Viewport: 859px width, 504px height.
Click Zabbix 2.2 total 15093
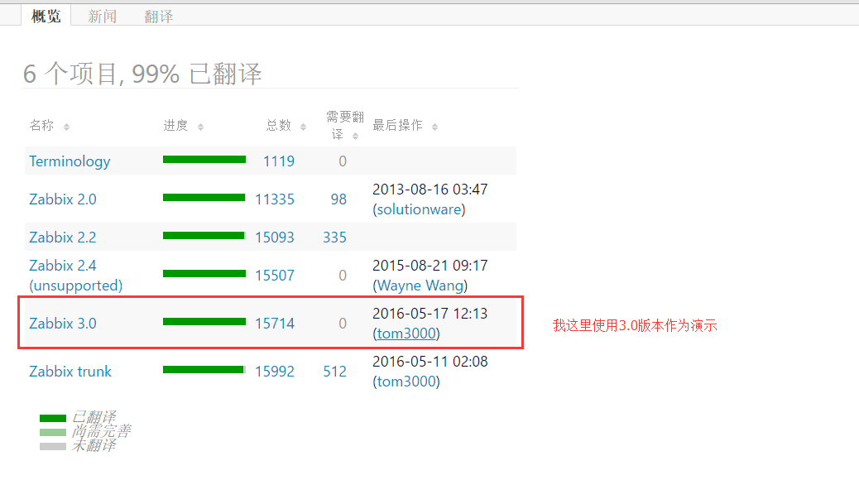[x=275, y=238]
